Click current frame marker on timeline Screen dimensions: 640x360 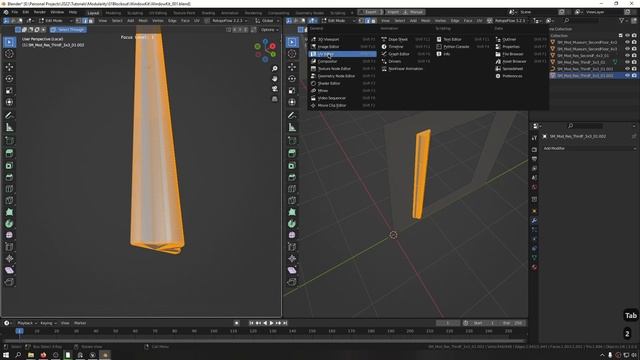20,331
